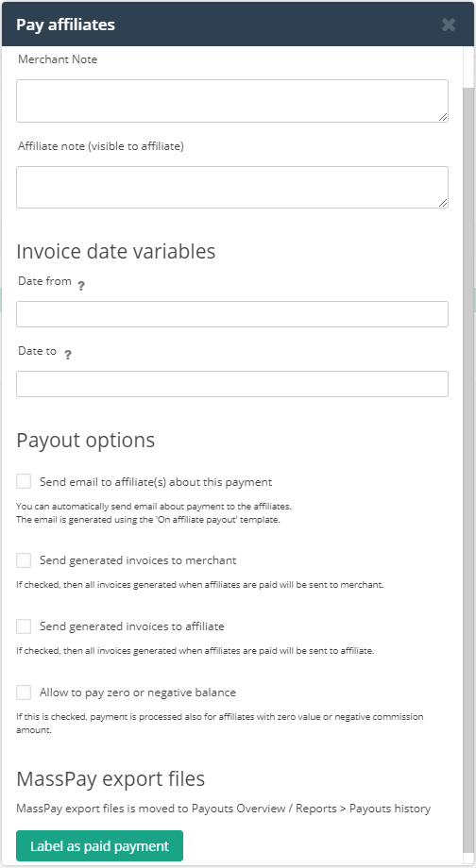Focus the Merchant Note text area

[x=232, y=101]
